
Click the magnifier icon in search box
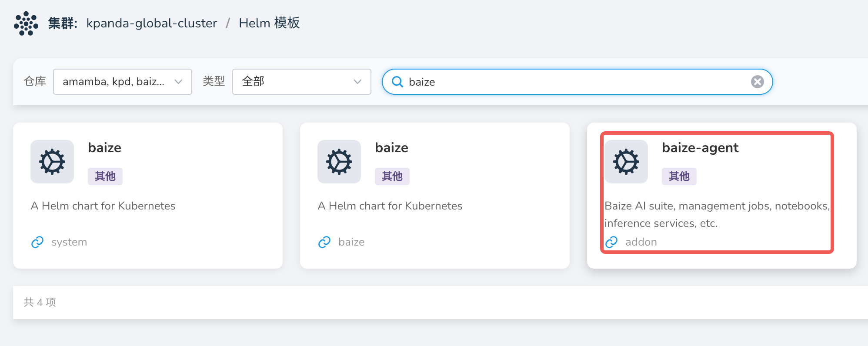coord(397,82)
